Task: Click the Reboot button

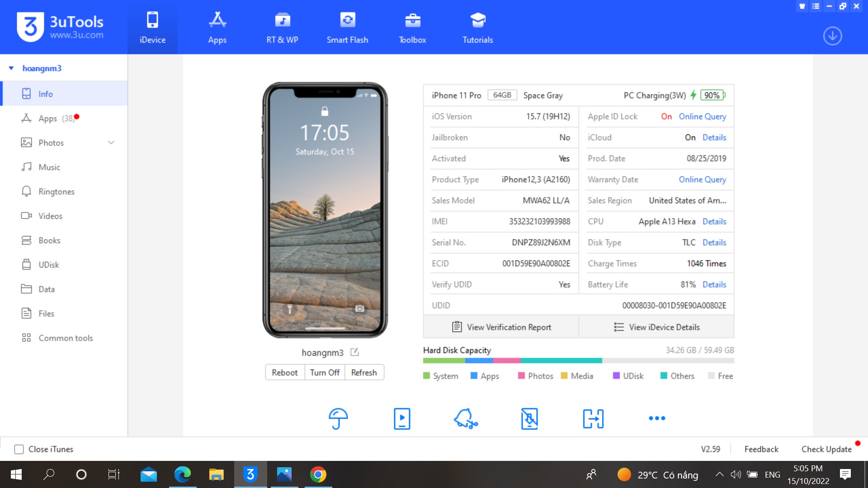Action: click(284, 372)
